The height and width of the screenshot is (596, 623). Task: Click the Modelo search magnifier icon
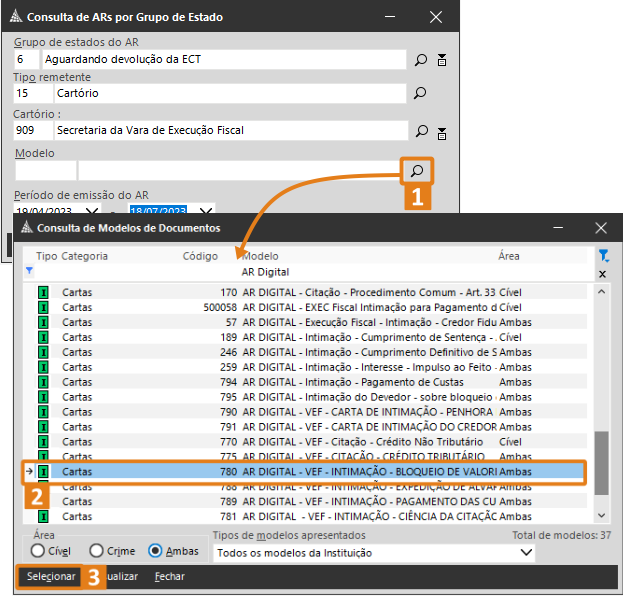click(418, 171)
